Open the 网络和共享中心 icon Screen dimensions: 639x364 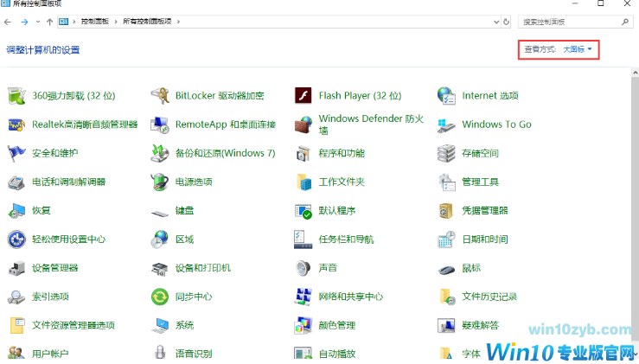tap(304, 297)
